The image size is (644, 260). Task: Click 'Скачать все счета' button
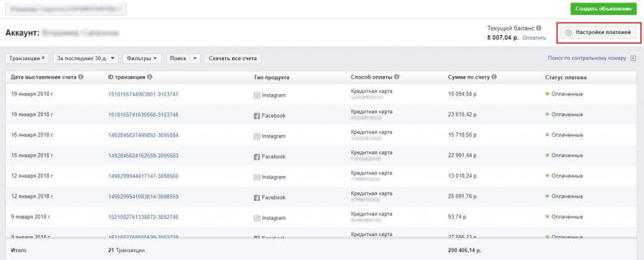coord(233,58)
